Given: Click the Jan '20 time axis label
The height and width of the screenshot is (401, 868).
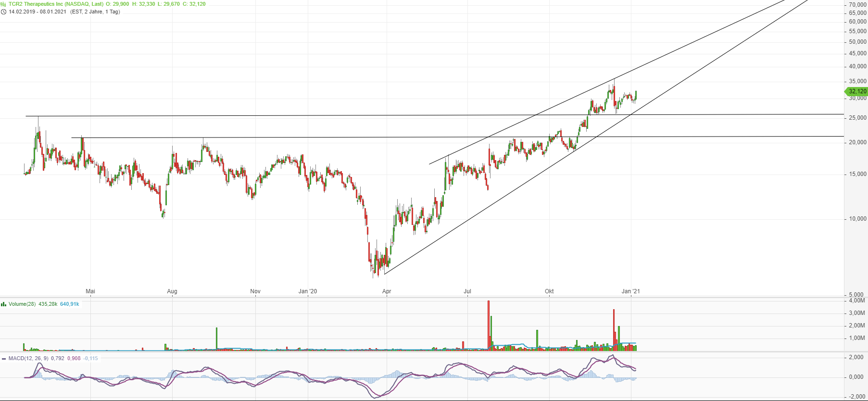Looking at the screenshot, I should (308, 291).
